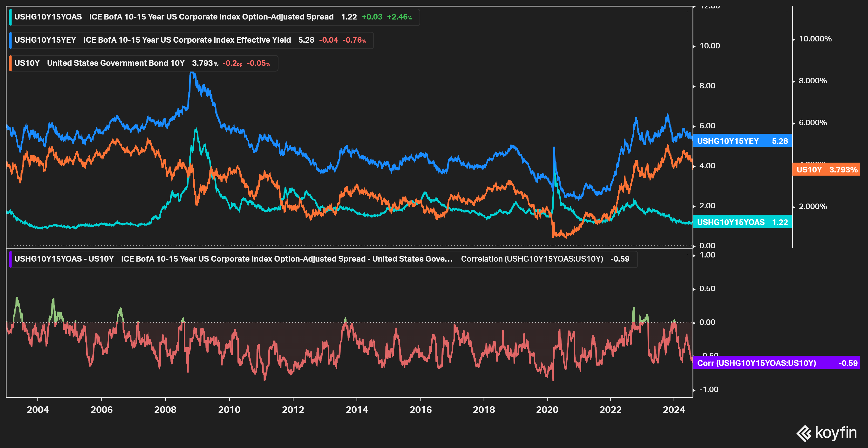Click the Koyfin logo icon

pyautogui.click(x=804, y=433)
